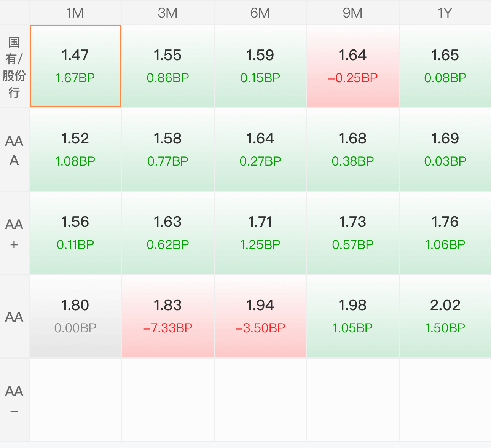491x448 pixels.
Task: Open the 1.58 cell showing 0.77BP
Action: [168, 150]
